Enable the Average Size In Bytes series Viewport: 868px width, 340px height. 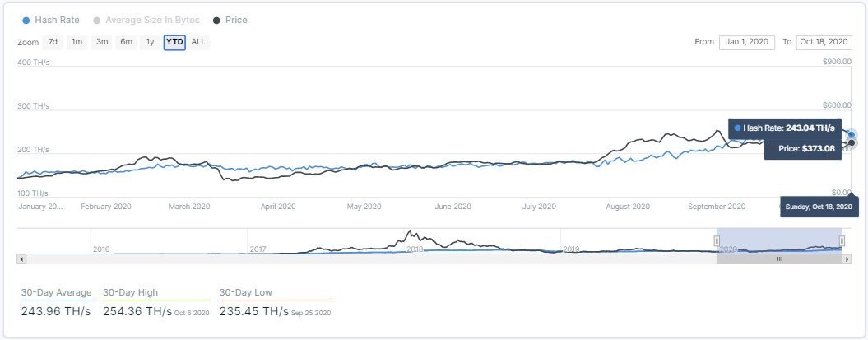[x=146, y=20]
